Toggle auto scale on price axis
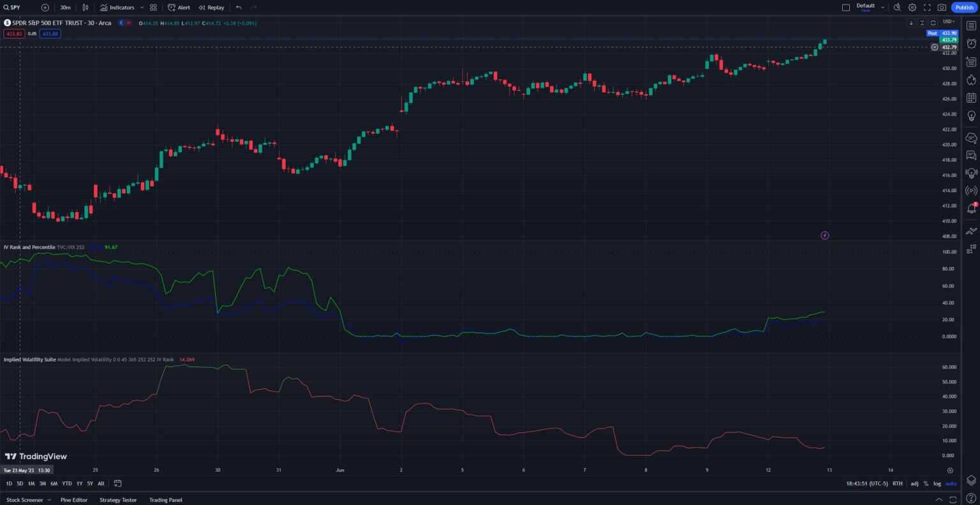This screenshot has width=980, height=505. (950, 483)
